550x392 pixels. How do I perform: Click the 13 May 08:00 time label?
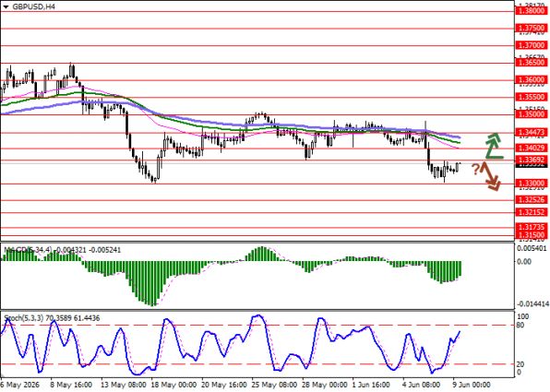point(123,385)
